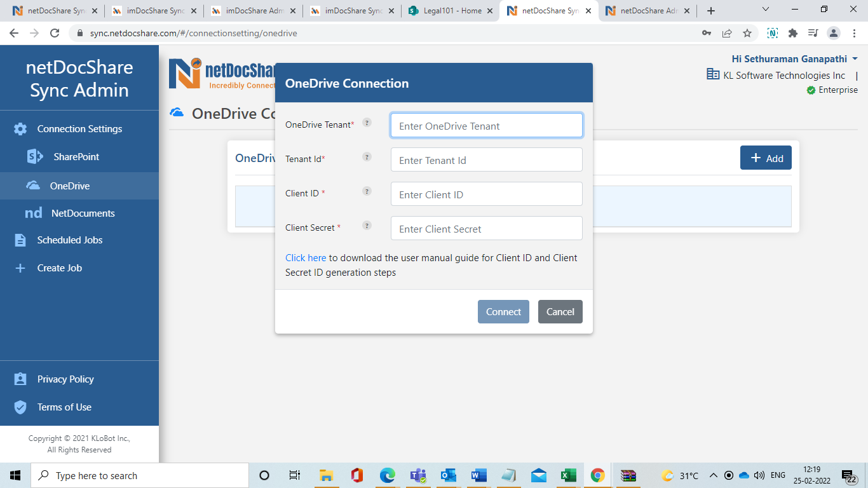Open weather widget showing 31°C
The width and height of the screenshot is (868, 488).
coord(680,475)
